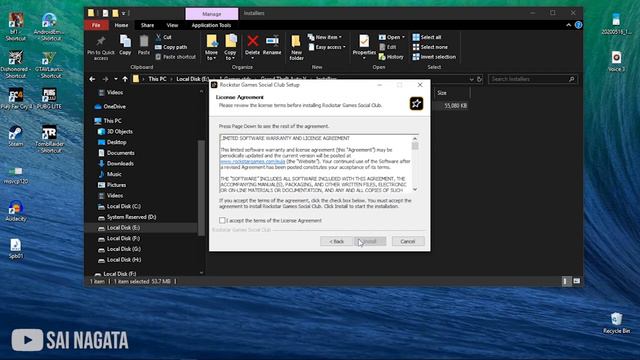This screenshot has height=360, width=640.
Task: Click the license text scrollbar thumb
Action: (415, 146)
